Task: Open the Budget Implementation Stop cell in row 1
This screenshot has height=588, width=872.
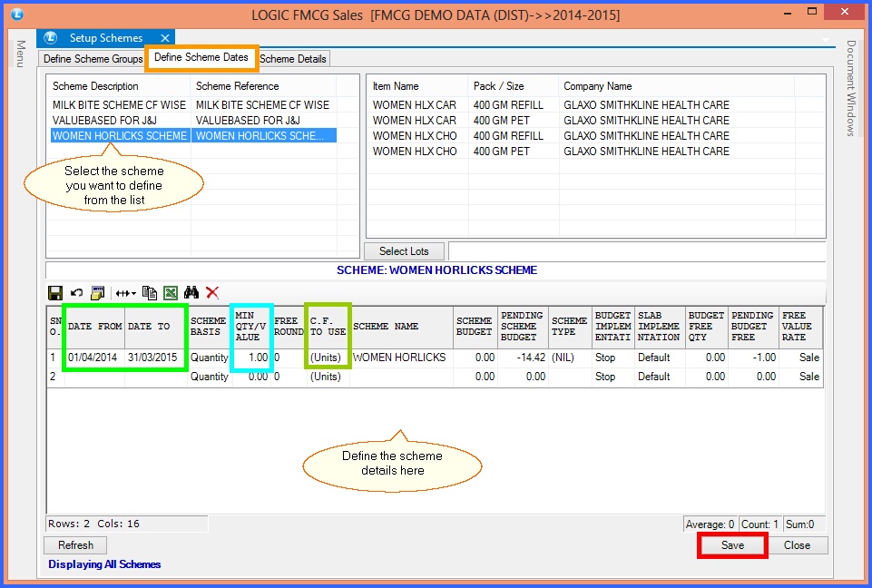Action: click(612, 358)
